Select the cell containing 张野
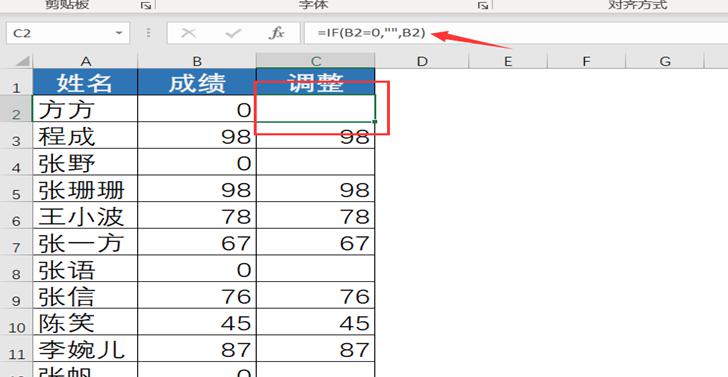728x377 pixels. pyautogui.click(x=85, y=162)
